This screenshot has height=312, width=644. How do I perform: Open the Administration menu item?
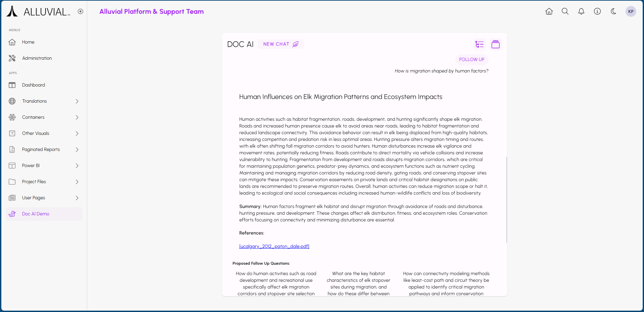point(37,58)
